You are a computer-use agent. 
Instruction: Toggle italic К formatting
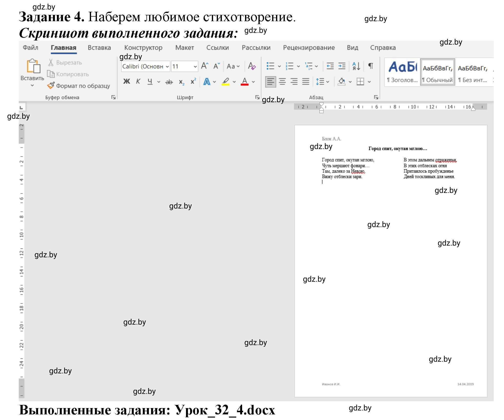tap(138, 81)
